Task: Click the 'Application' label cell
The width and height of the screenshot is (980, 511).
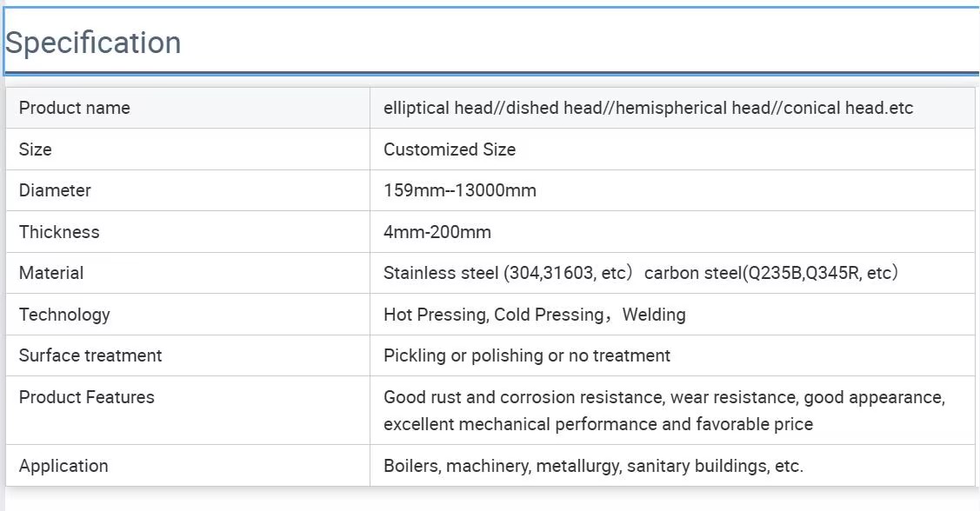Action: click(x=188, y=466)
